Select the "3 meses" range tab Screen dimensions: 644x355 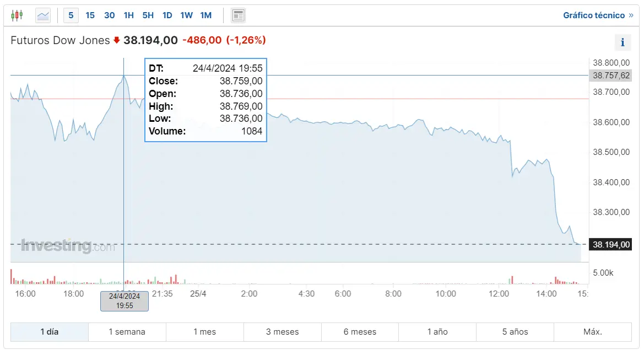coord(282,332)
